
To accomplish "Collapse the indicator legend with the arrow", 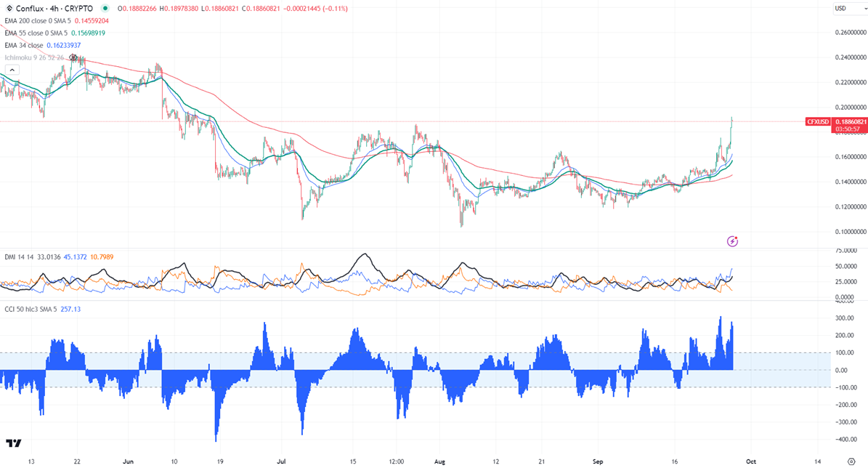I will coord(12,70).
